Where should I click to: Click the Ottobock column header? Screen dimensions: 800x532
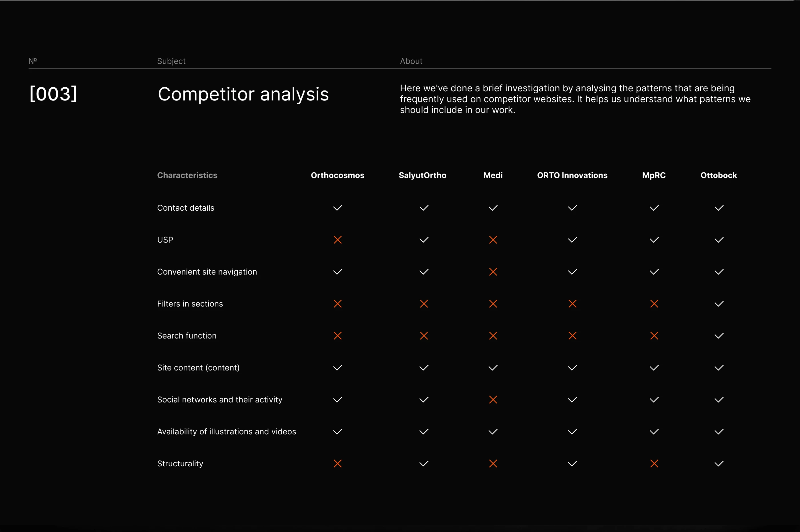tap(719, 176)
